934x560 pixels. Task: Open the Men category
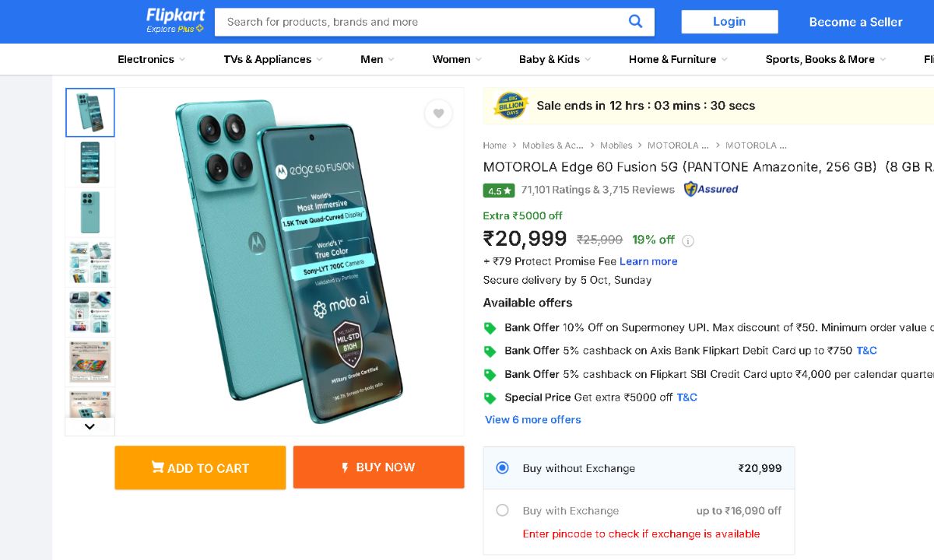(x=377, y=59)
